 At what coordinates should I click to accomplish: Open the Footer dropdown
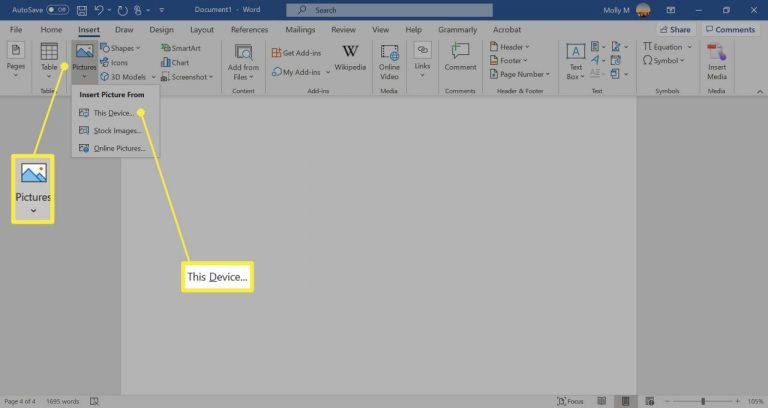(x=509, y=61)
